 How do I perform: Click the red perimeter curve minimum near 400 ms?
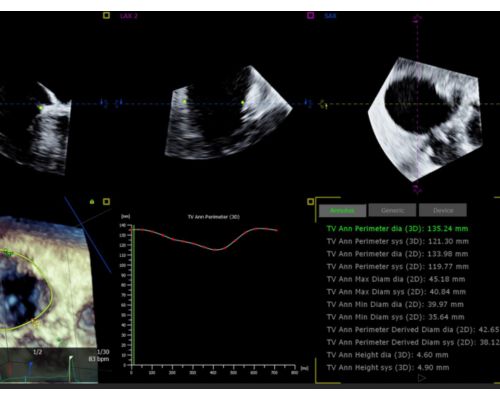pyautogui.click(x=216, y=249)
